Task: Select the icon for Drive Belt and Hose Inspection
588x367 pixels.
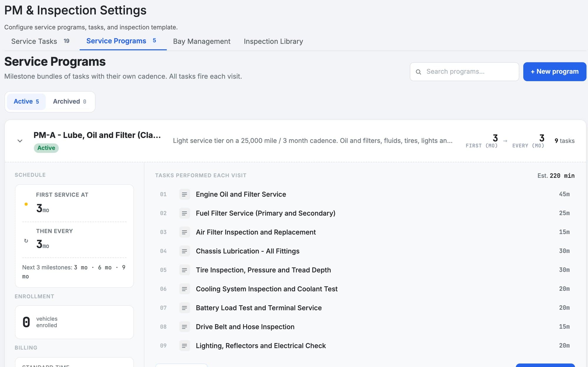Action: 184,327
